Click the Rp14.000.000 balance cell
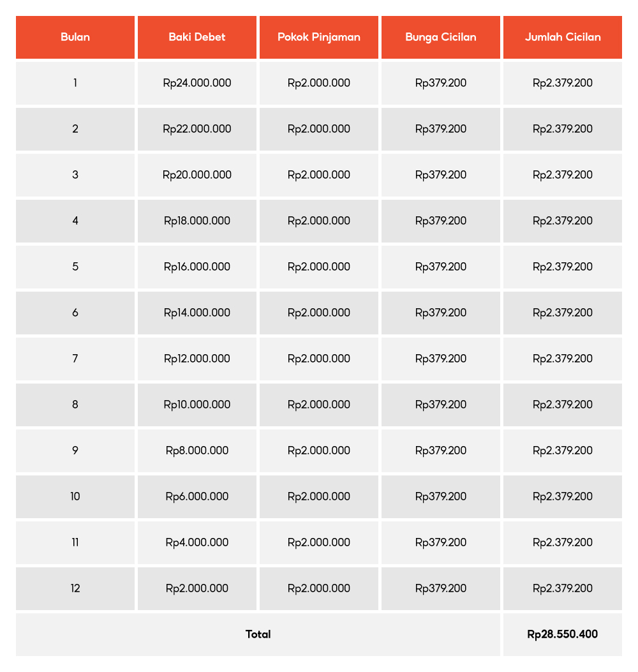Screen dimensions: 638x672 click(x=197, y=313)
